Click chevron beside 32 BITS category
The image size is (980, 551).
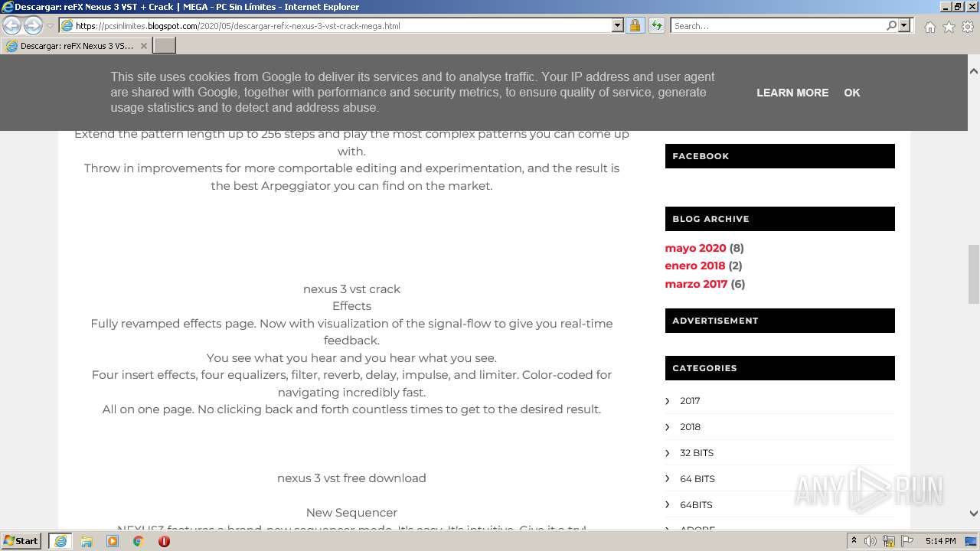(x=668, y=453)
